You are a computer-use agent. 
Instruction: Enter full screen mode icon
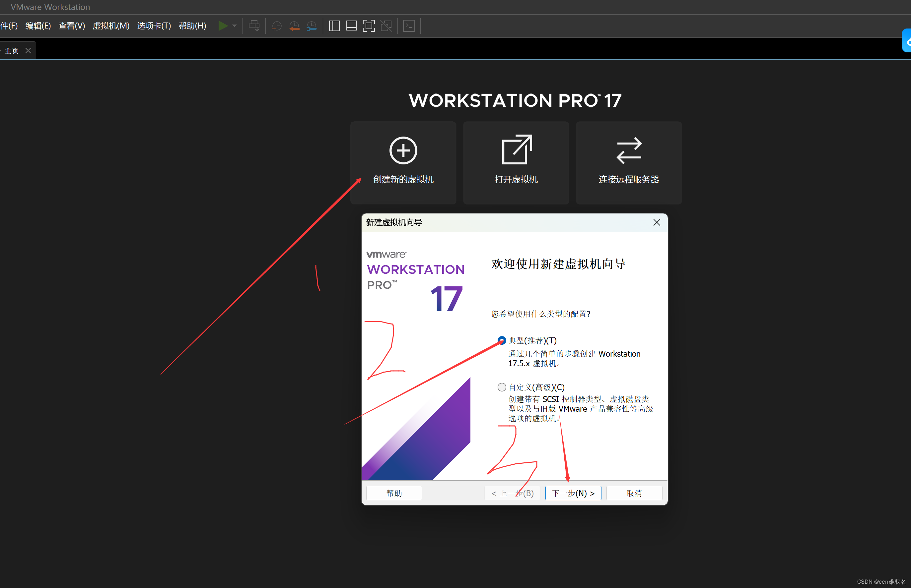369,26
